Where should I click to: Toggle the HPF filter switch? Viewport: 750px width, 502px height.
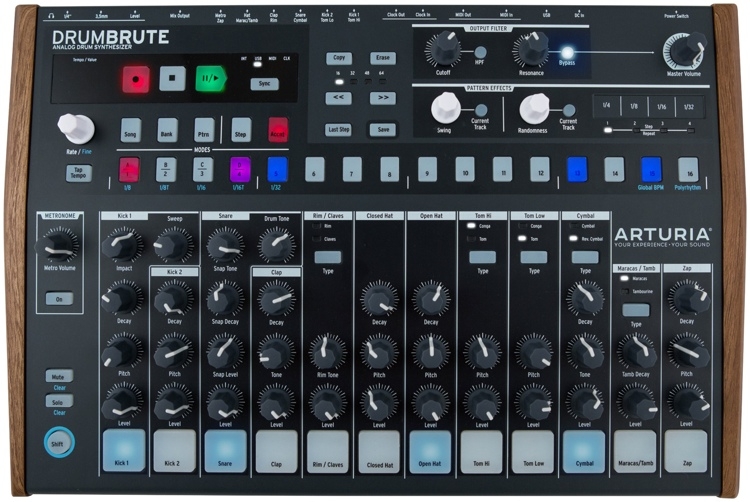(x=480, y=52)
